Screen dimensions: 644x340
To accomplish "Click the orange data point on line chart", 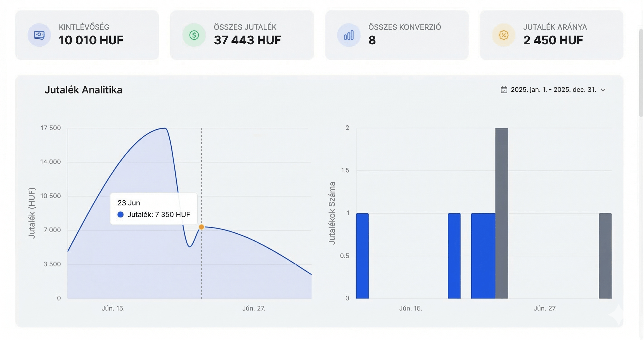I will tap(201, 227).
